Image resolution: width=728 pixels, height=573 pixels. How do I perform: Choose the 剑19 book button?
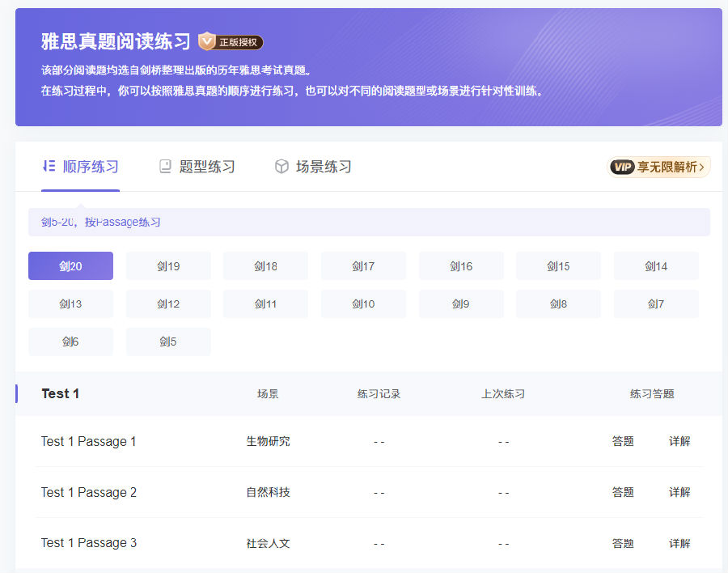point(168,266)
